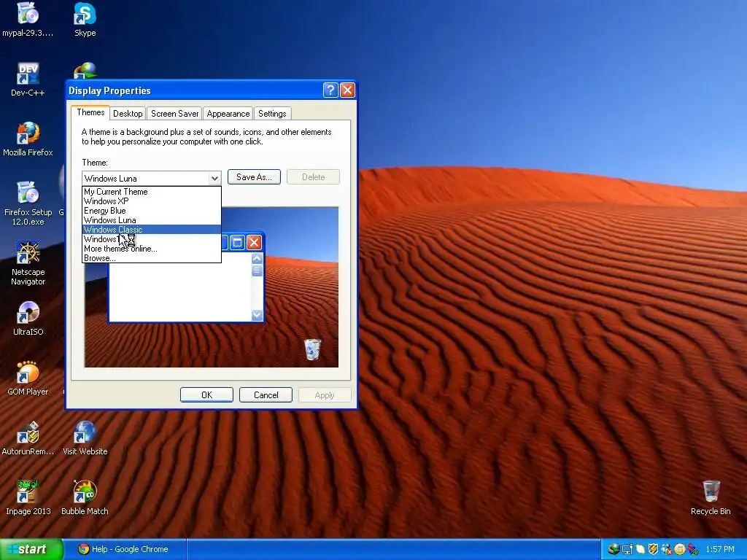The image size is (747, 560).
Task: Switch to the Screen Saver tab
Action: coord(175,114)
